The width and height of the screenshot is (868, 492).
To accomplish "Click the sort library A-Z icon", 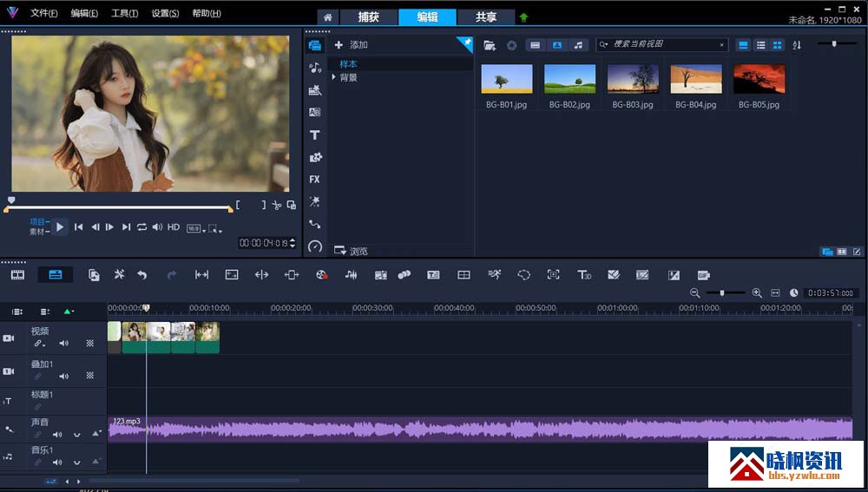I will tap(797, 45).
